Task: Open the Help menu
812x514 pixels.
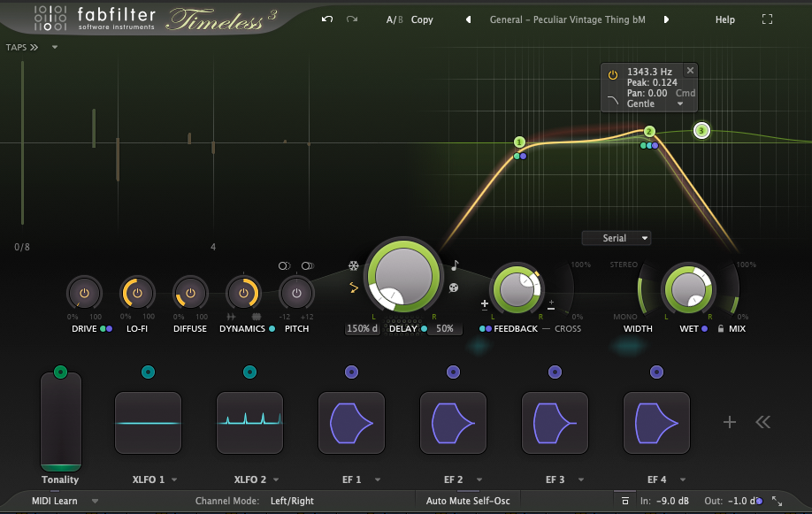Action: click(725, 19)
